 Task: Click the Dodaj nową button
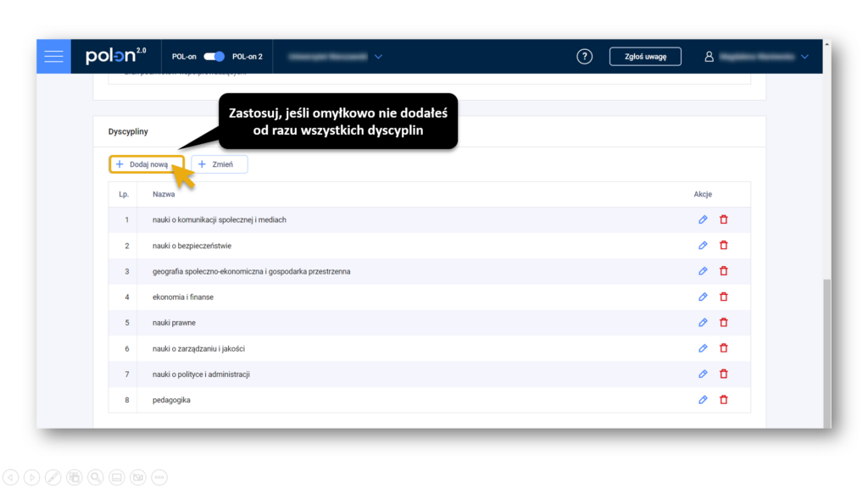point(147,164)
